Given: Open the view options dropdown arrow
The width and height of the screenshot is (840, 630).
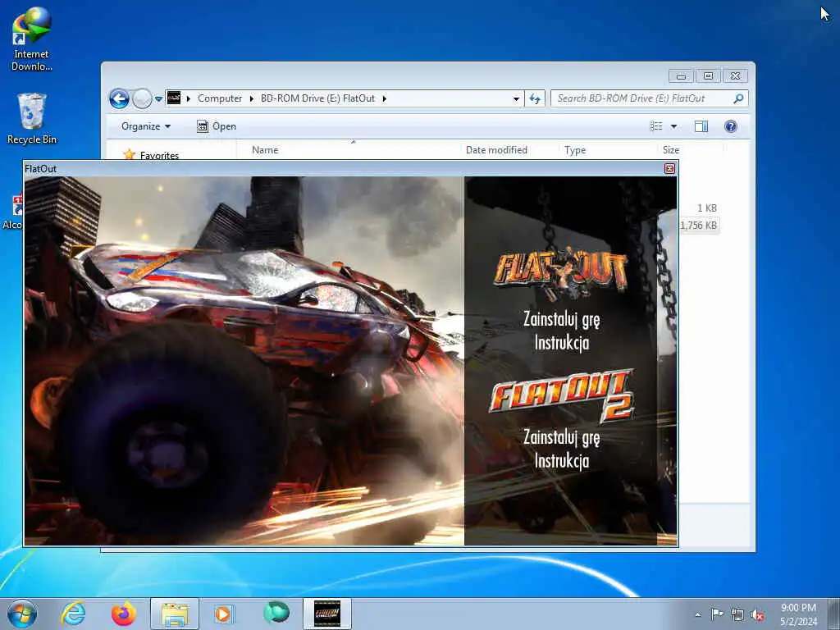Looking at the screenshot, I should coord(674,126).
